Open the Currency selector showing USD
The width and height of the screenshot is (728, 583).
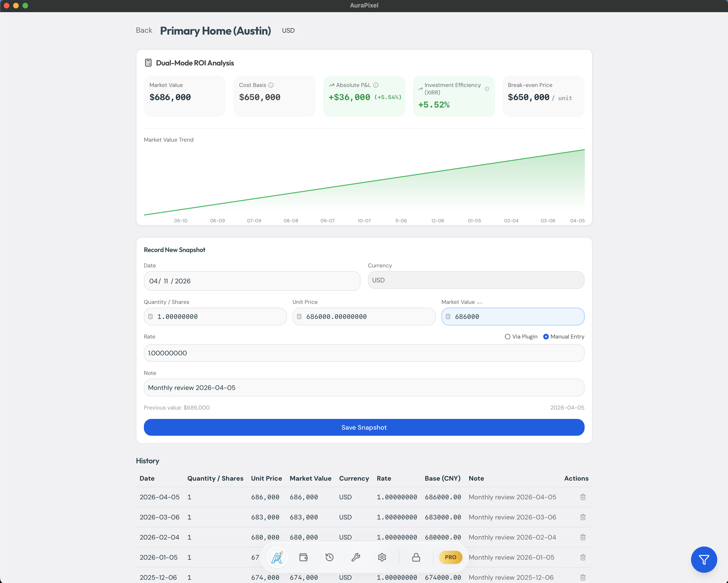pyautogui.click(x=476, y=280)
